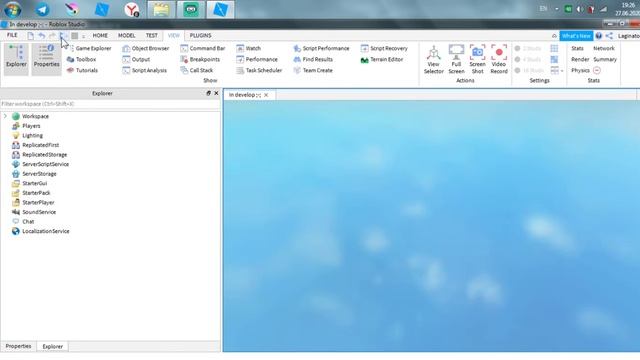Screen dimensions: 640x360
Task: Click the undo arrow in quick access toolbar
Action: coord(42,36)
